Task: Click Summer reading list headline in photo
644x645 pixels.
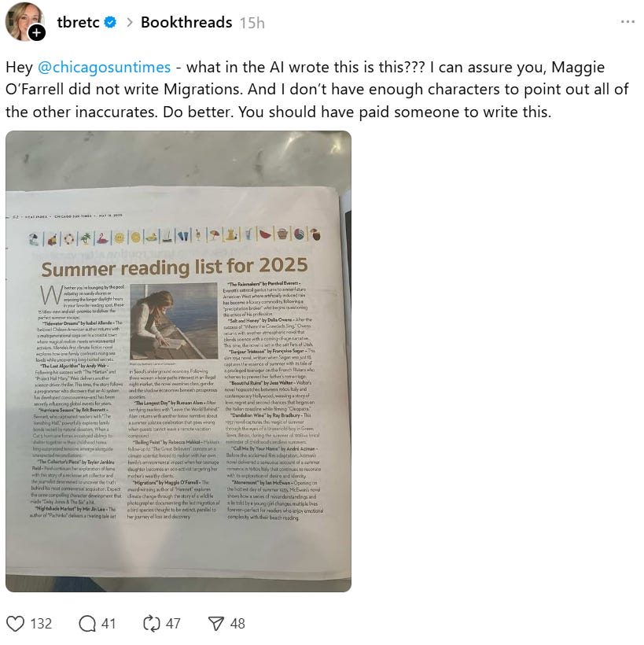Action: pos(175,267)
